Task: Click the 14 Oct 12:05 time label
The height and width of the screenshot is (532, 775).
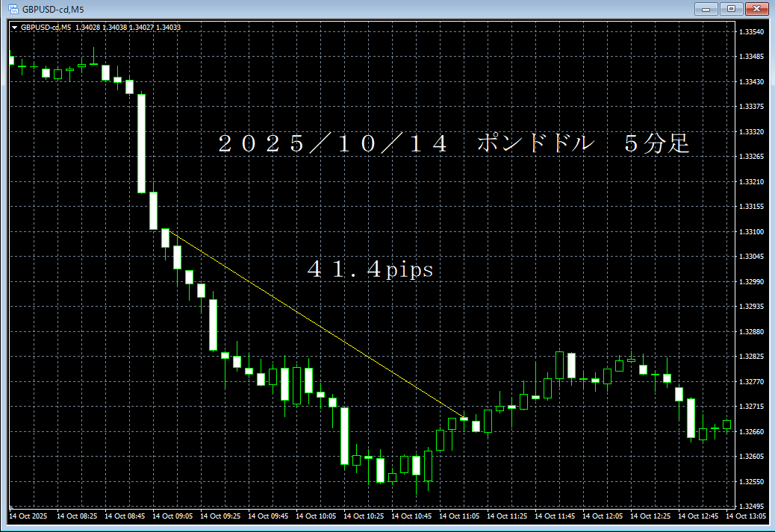Action: tap(603, 516)
